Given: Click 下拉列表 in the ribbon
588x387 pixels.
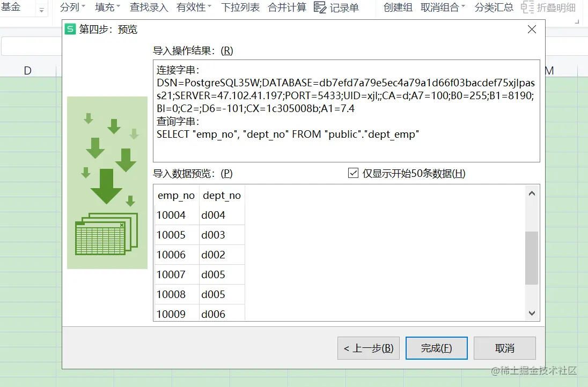Looking at the screenshot, I should tap(240, 7).
